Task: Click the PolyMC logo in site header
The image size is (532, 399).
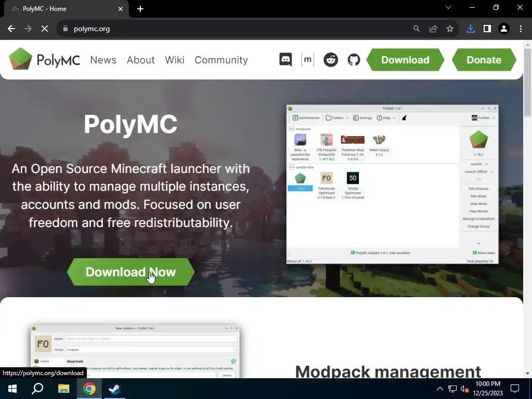Action: tap(45, 59)
